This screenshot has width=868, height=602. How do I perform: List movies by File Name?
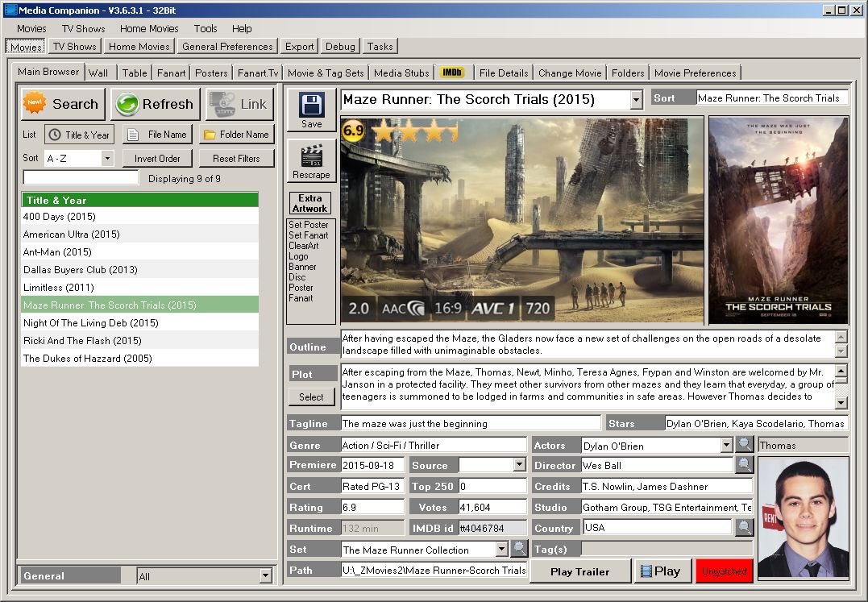(157, 135)
